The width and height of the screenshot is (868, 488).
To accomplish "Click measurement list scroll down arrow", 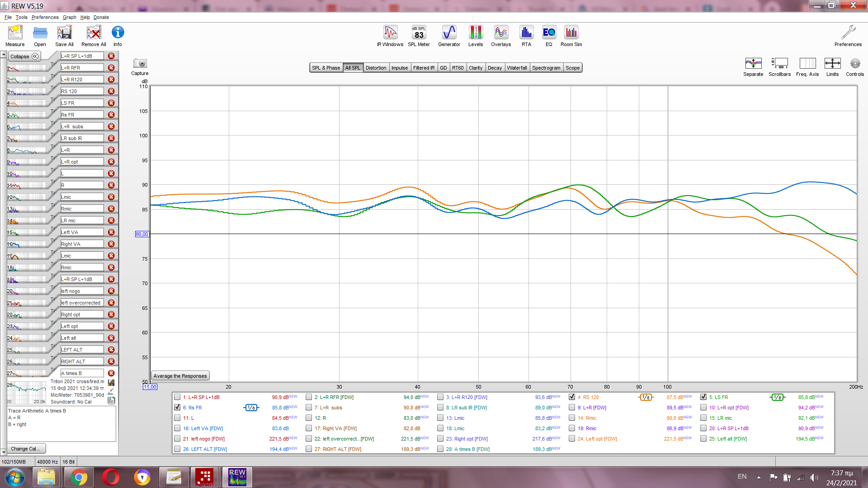I will (x=4, y=452).
